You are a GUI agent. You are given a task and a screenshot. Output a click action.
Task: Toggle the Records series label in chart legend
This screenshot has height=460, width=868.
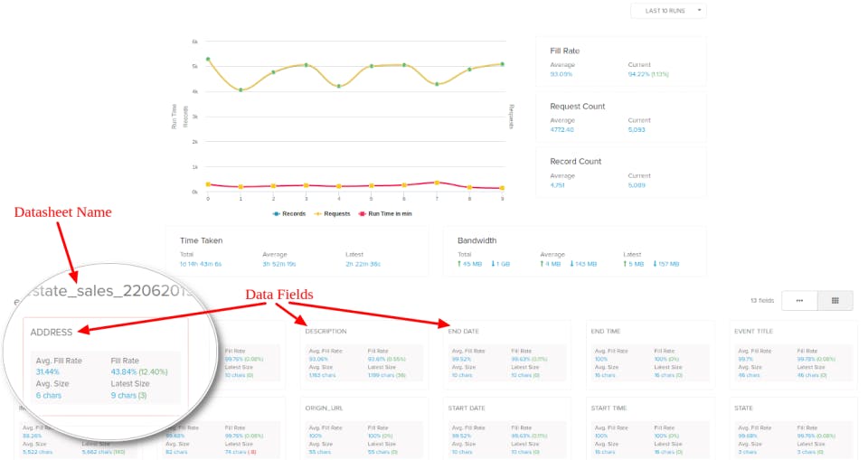294,213
